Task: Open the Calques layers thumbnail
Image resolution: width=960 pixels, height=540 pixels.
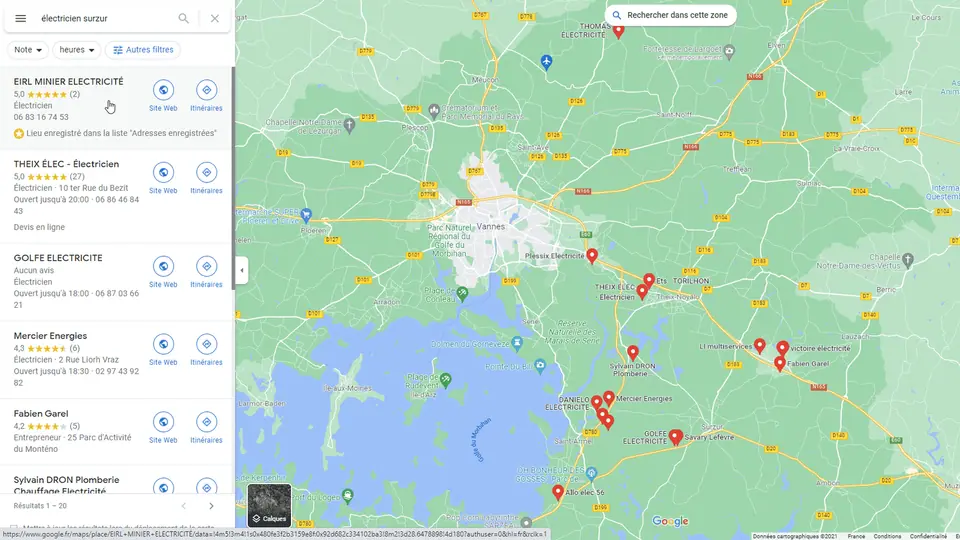Action: (x=269, y=505)
